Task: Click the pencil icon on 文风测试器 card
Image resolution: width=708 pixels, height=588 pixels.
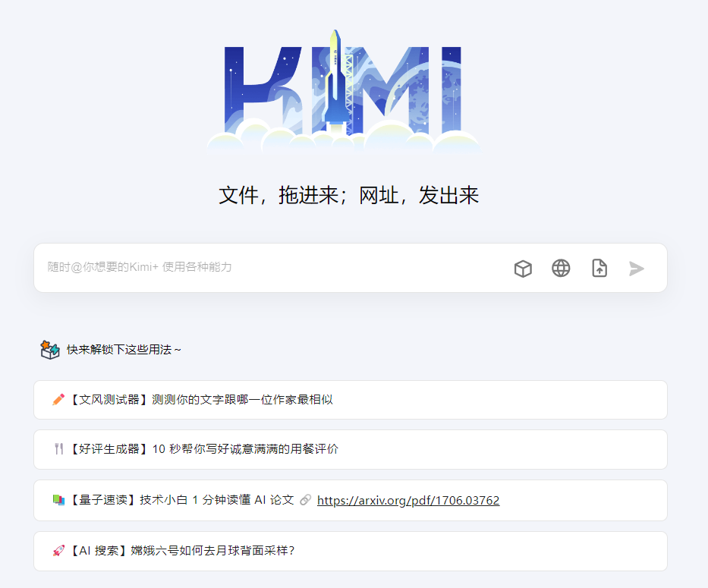Action: click(58, 400)
